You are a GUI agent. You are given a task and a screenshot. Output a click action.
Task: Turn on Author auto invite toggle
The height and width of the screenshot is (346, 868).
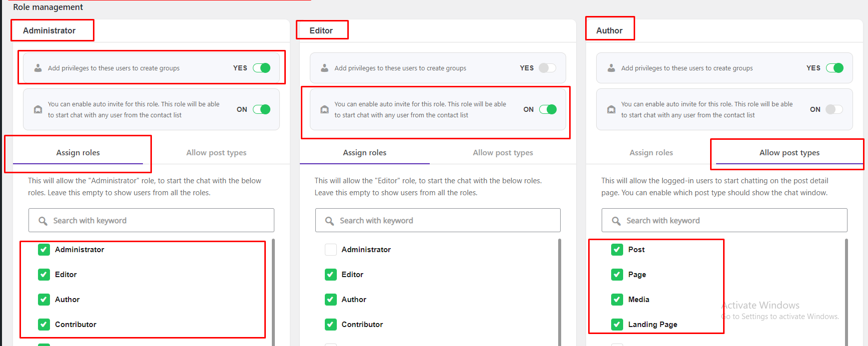click(x=834, y=109)
